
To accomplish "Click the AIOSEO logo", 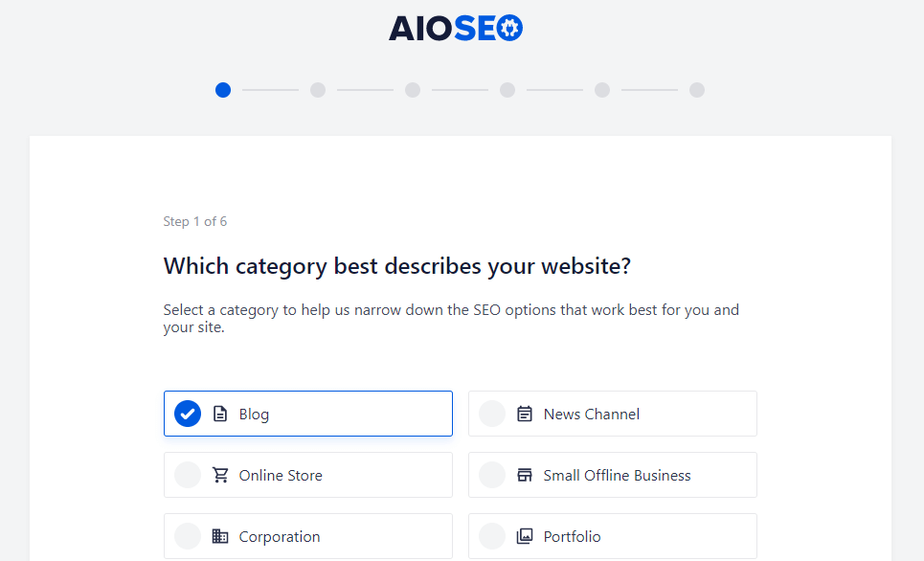I will (x=456, y=28).
